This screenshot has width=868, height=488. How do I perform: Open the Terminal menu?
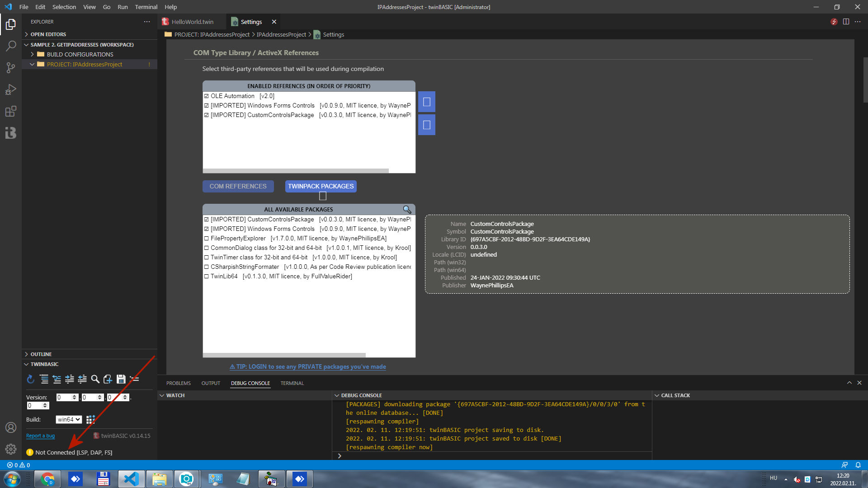[146, 7]
